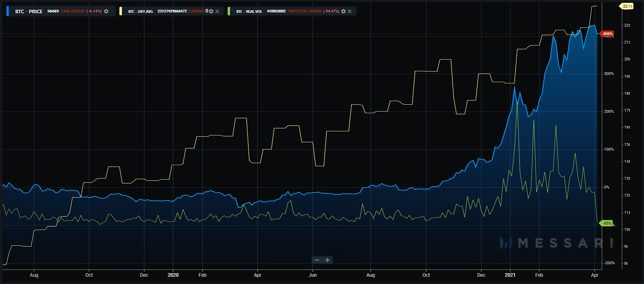Select the BTC - DIFF.AVG legend label
This screenshot has width=644, height=284.
coord(140,11)
